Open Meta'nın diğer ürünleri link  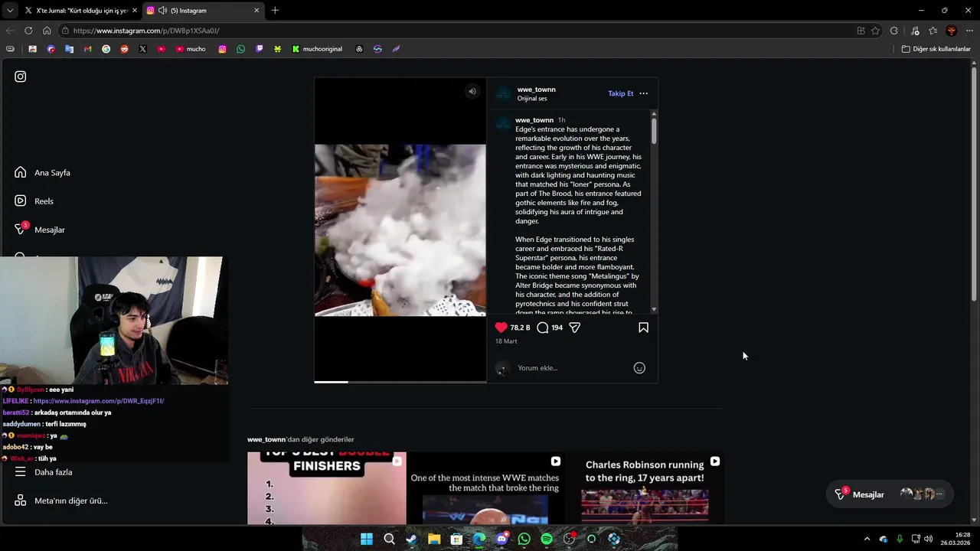point(61,500)
